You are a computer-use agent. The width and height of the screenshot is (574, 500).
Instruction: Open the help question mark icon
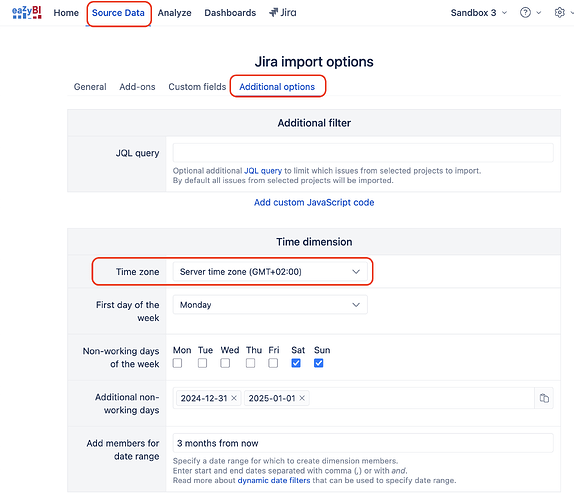pyautogui.click(x=525, y=13)
